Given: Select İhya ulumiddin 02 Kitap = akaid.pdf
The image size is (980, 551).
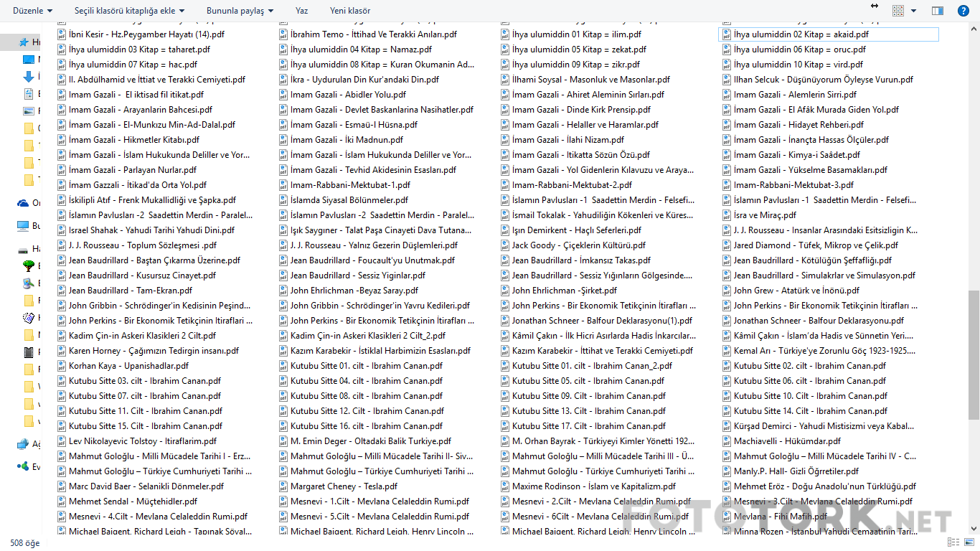Looking at the screenshot, I should (x=829, y=34).
